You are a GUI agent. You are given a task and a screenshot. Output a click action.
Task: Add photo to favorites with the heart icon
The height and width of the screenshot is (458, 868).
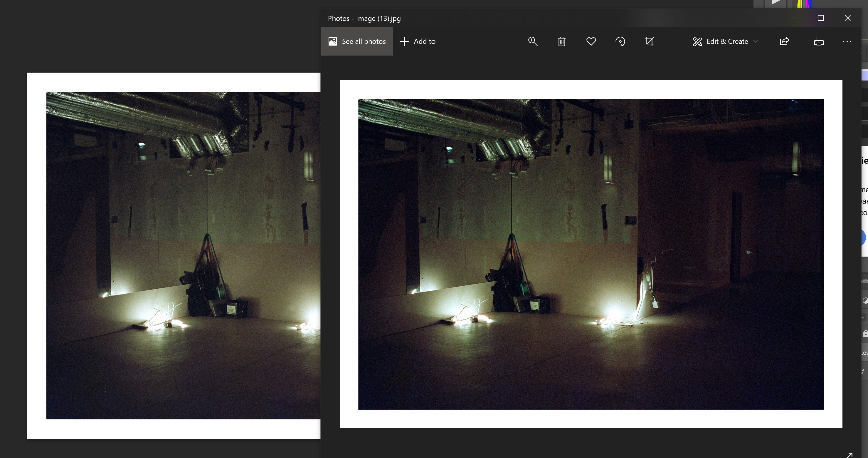(x=591, y=41)
